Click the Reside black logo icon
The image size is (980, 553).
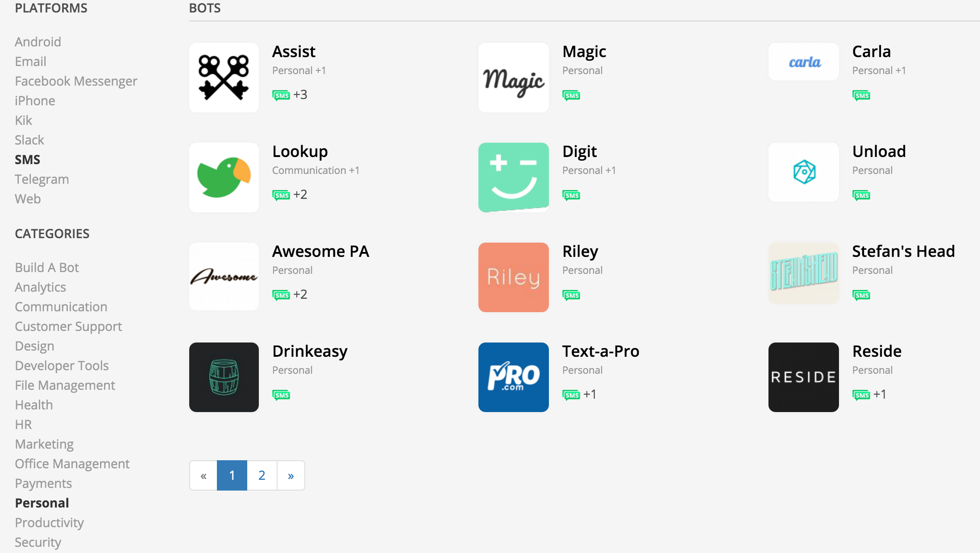click(x=803, y=377)
